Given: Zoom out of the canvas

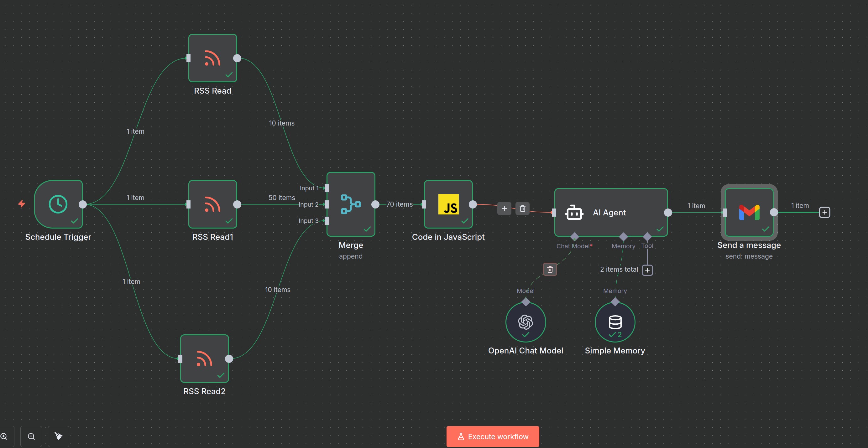Looking at the screenshot, I should pyautogui.click(x=31, y=436).
